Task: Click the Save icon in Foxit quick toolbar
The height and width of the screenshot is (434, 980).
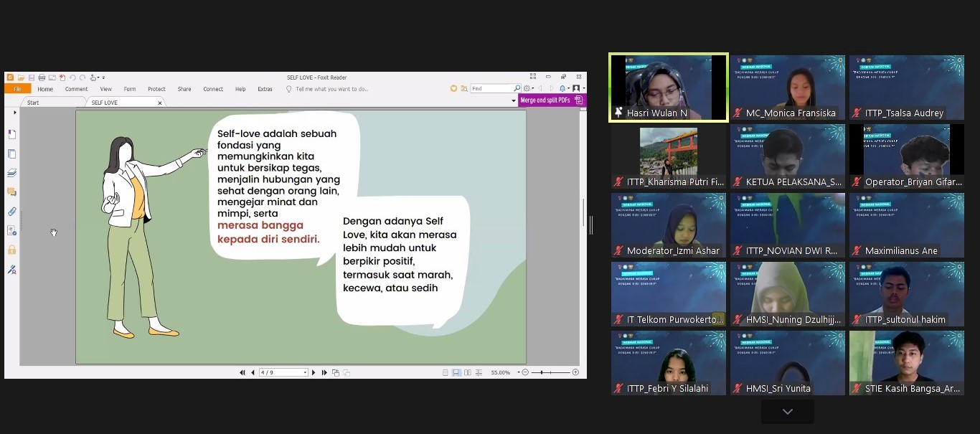Action: (x=32, y=77)
